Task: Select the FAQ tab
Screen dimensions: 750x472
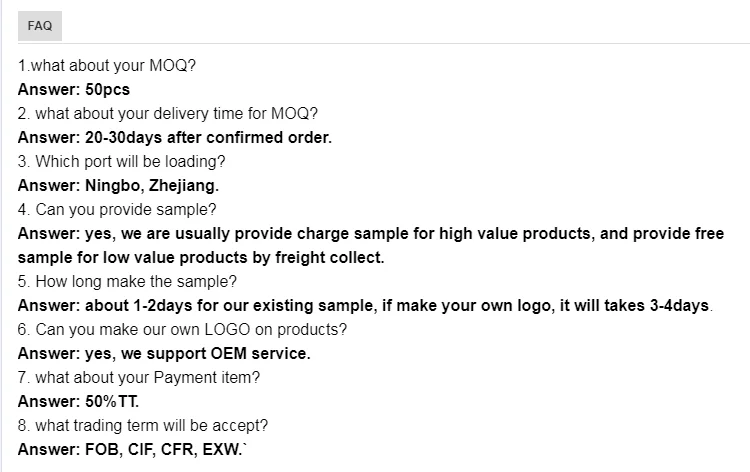Action: (40, 26)
